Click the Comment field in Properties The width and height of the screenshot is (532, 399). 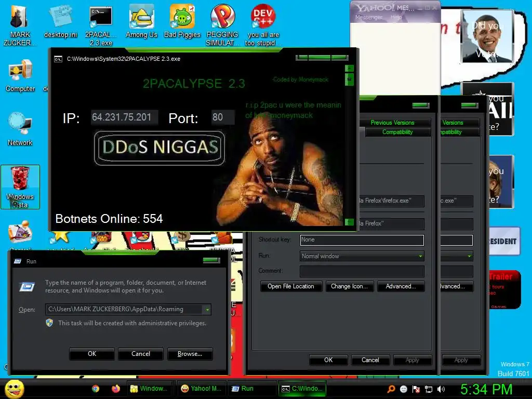(x=362, y=271)
